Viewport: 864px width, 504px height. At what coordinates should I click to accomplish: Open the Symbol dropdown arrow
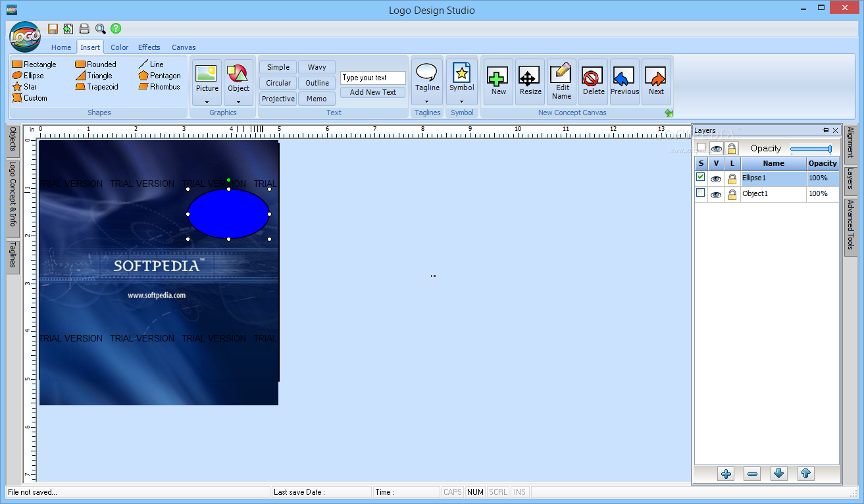[x=461, y=101]
